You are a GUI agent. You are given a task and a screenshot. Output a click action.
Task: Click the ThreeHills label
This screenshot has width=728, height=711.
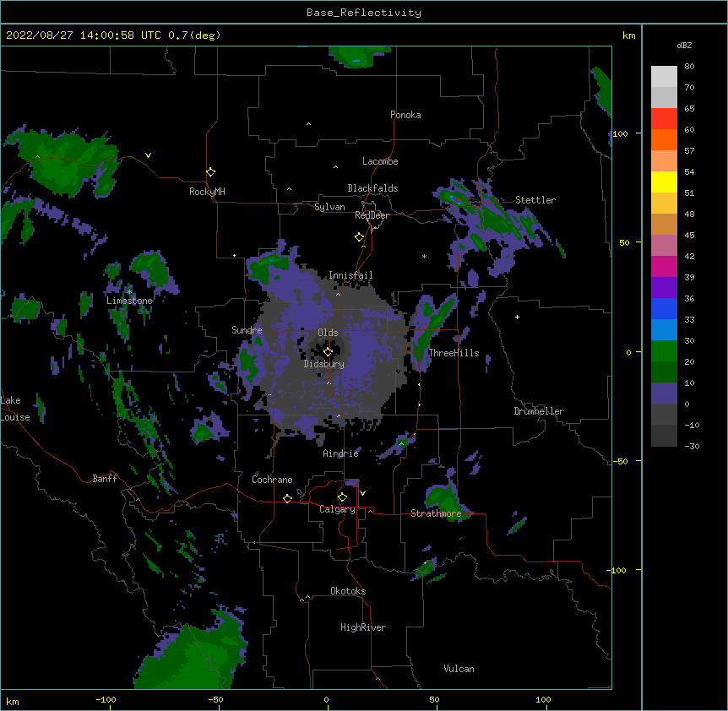click(x=454, y=353)
